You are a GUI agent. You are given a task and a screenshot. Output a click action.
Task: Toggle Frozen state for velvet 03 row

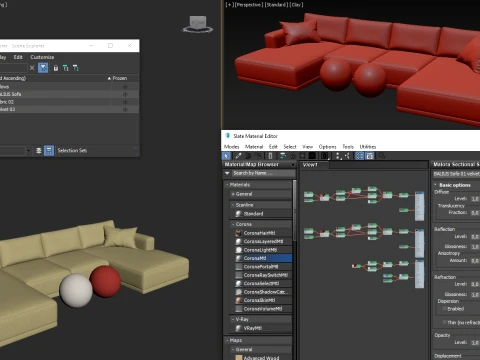[125, 109]
